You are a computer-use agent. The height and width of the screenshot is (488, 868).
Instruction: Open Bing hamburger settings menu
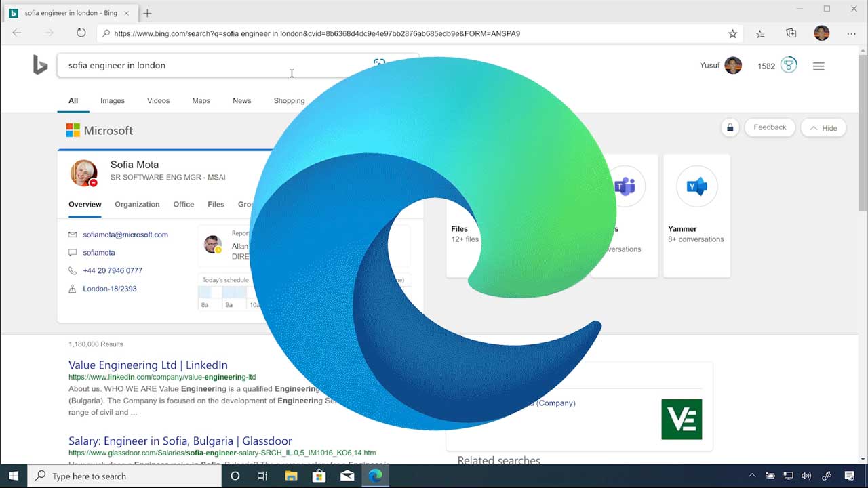818,66
